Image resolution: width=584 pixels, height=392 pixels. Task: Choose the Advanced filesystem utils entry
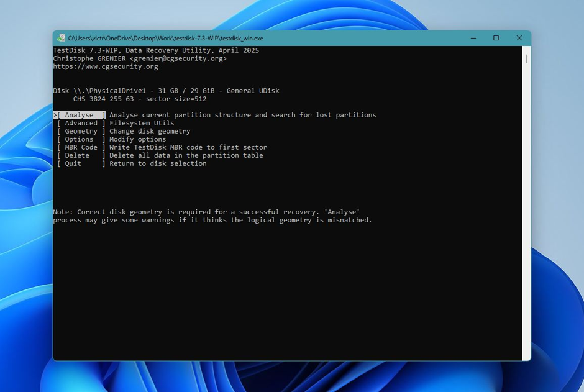81,123
